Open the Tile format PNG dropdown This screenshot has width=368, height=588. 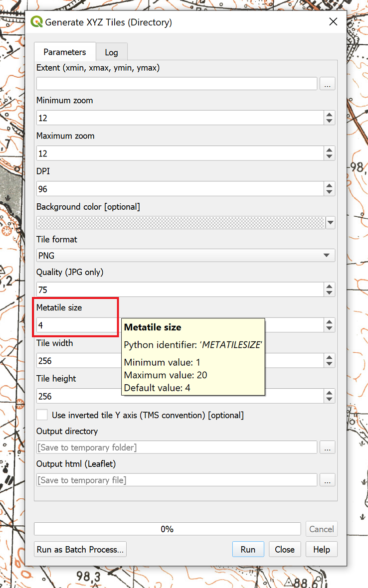pos(185,256)
